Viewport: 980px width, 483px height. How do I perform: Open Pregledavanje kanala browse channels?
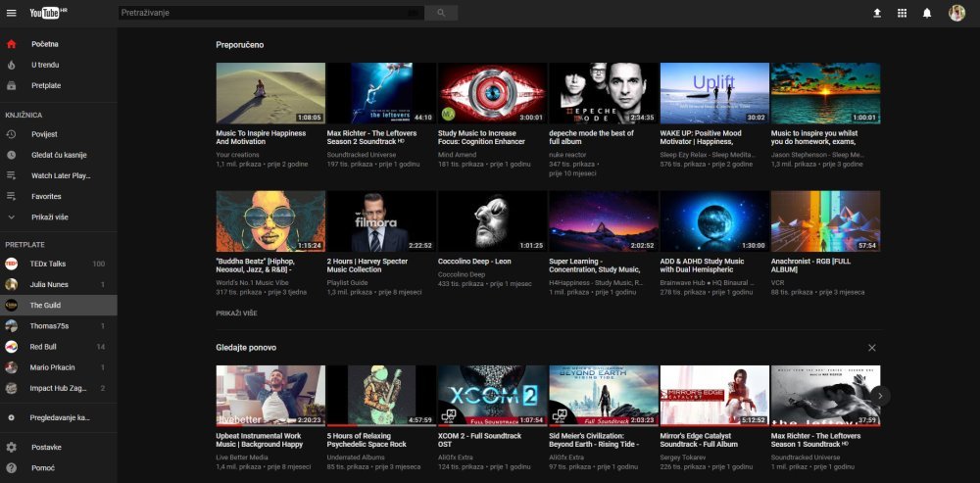click(59, 417)
